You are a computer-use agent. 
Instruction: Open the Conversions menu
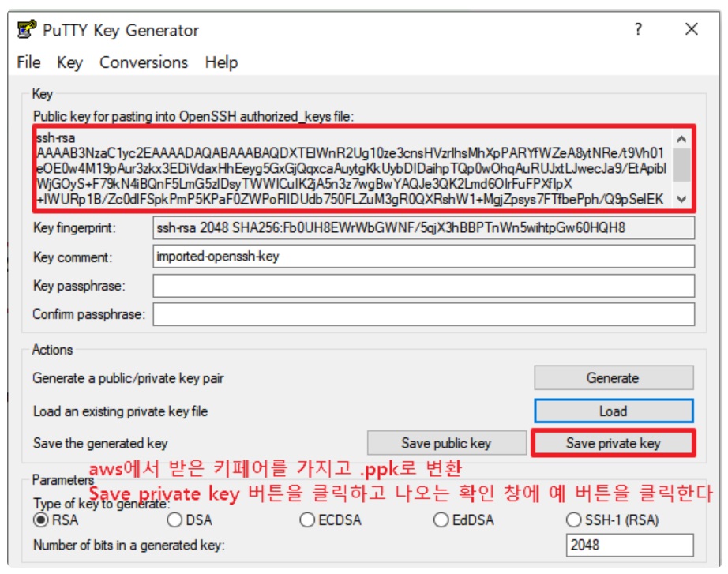pos(144,62)
